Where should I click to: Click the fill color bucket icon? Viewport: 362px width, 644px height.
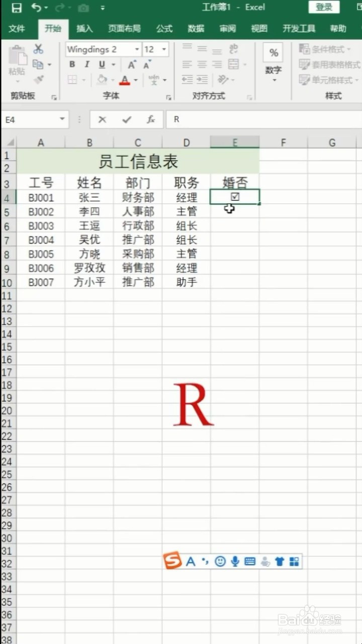tap(102, 79)
